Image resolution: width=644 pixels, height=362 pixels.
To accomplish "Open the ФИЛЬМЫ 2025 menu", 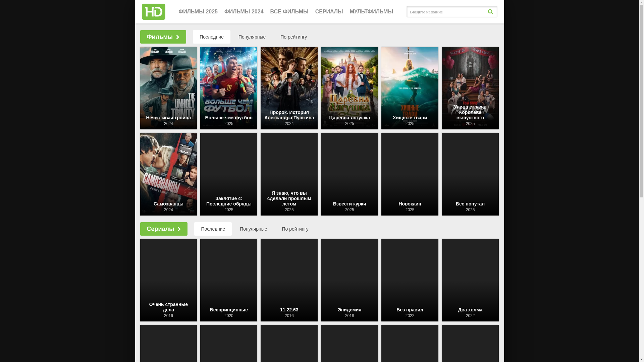I will pos(198,12).
